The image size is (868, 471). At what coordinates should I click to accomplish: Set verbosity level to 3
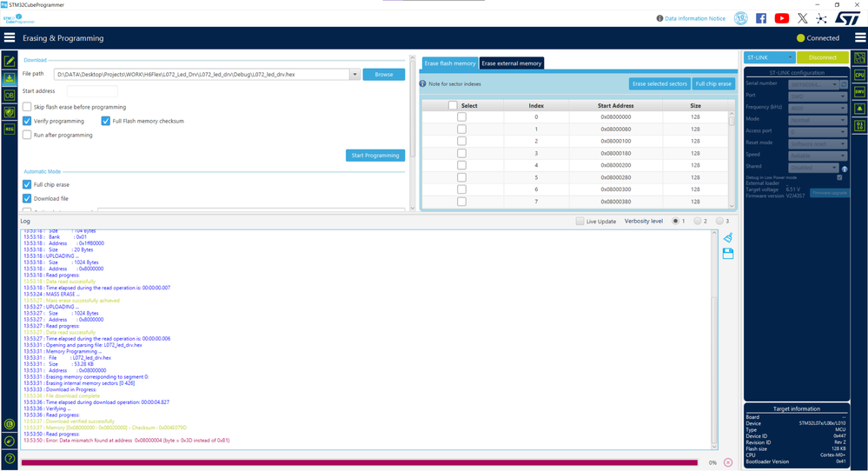pyautogui.click(x=719, y=221)
